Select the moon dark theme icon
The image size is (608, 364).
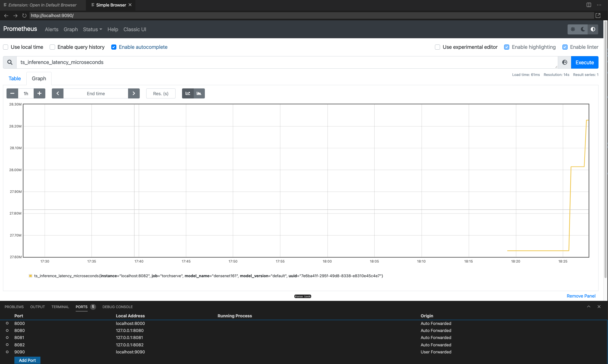[x=583, y=29]
